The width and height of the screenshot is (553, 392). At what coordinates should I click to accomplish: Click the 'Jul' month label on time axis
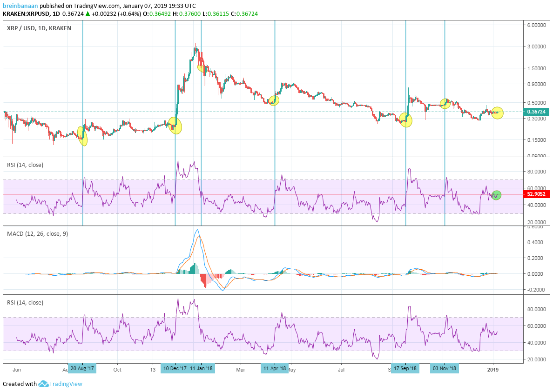(341, 370)
